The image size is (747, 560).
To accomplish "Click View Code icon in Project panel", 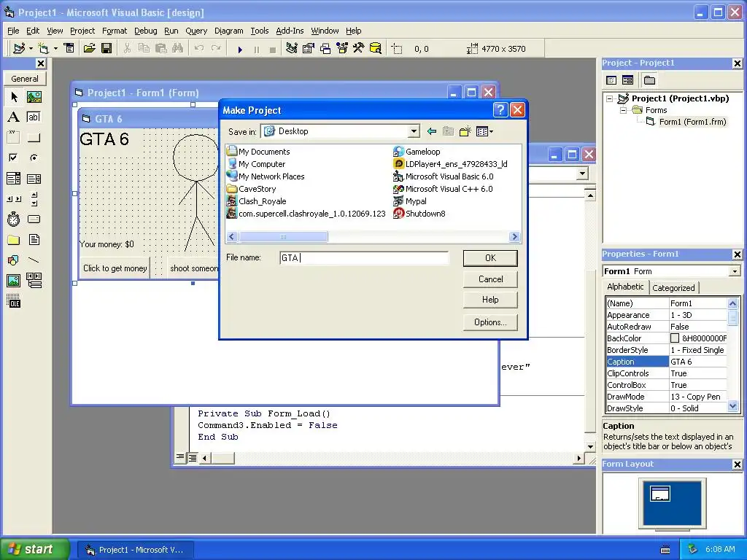I will (x=611, y=80).
